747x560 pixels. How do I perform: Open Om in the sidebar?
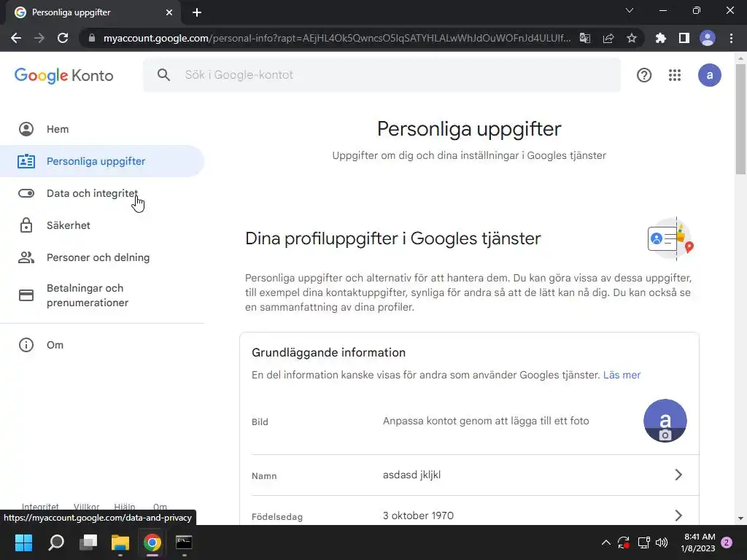(x=102, y=345)
